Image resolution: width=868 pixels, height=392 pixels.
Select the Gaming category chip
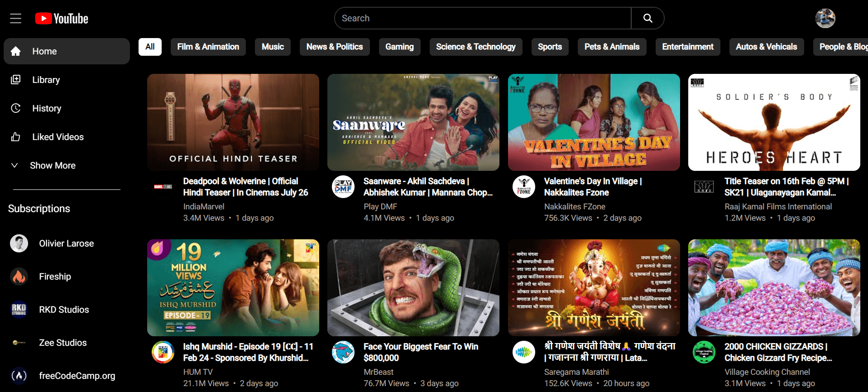(399, 47)
